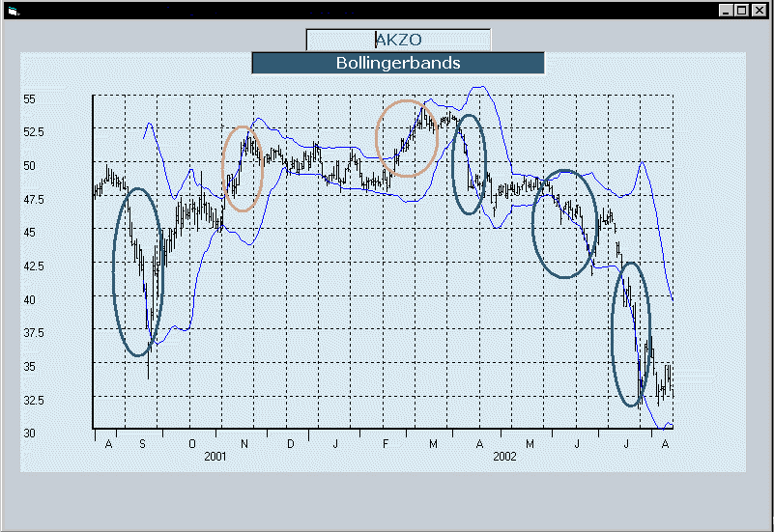Viewport: 774px width, 532px height.
Task: Click the 2001 year label
Action: (215, 457)
